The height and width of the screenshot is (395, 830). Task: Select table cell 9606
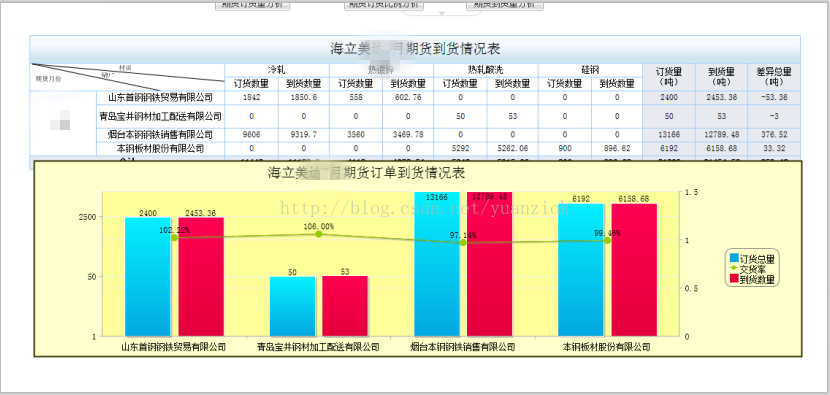point(251,134)
